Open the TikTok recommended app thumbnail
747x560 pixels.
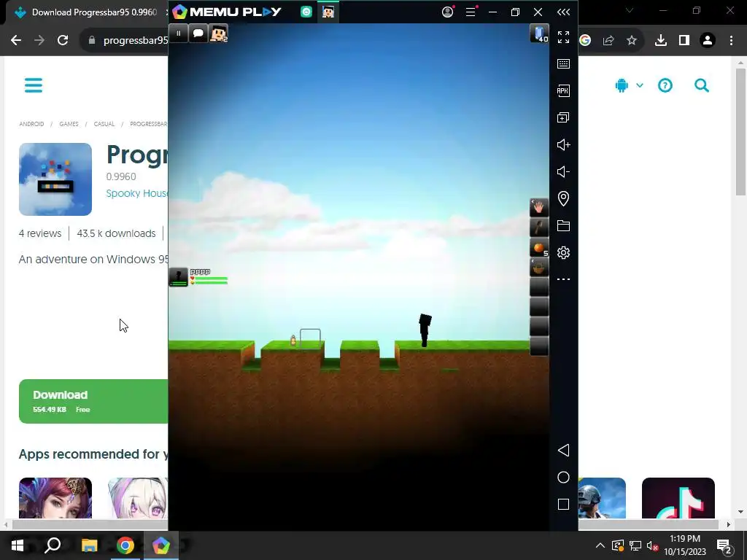tap(678, 497)
